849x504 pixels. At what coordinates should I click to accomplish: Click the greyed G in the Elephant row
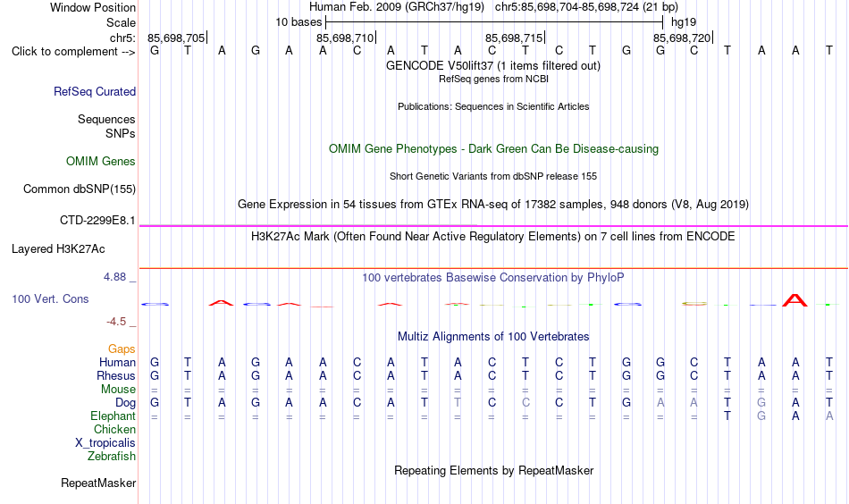coord(761,416)
